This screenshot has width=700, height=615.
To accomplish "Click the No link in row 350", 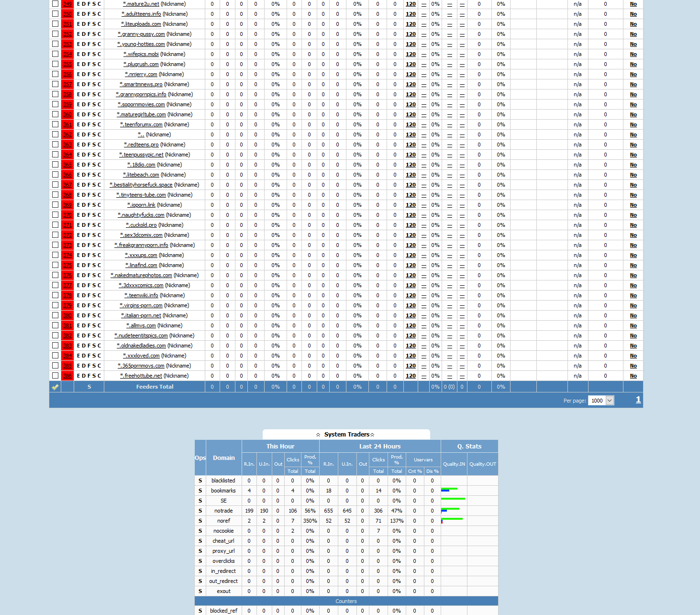I will click(x=633, y=14).
